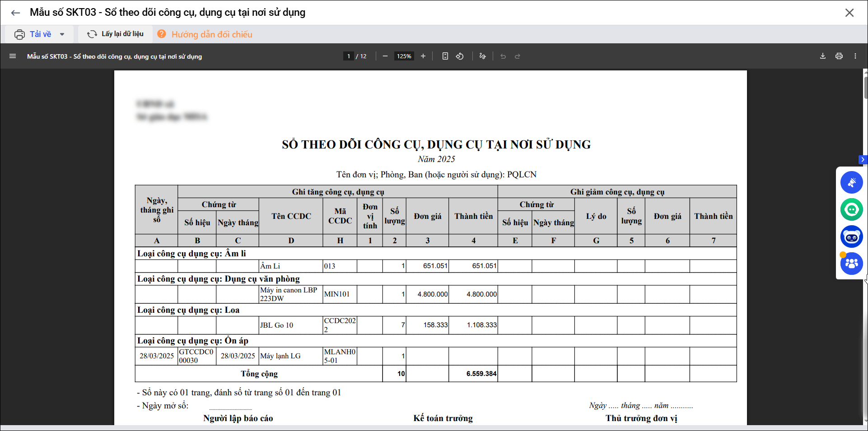Click the redo icon in PDF toolbar
This screenshot has width=868, height=431.
point(518,56)
